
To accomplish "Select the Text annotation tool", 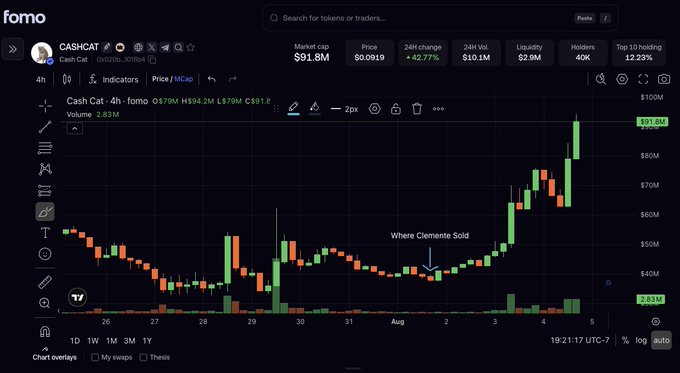I will point(45,233).
